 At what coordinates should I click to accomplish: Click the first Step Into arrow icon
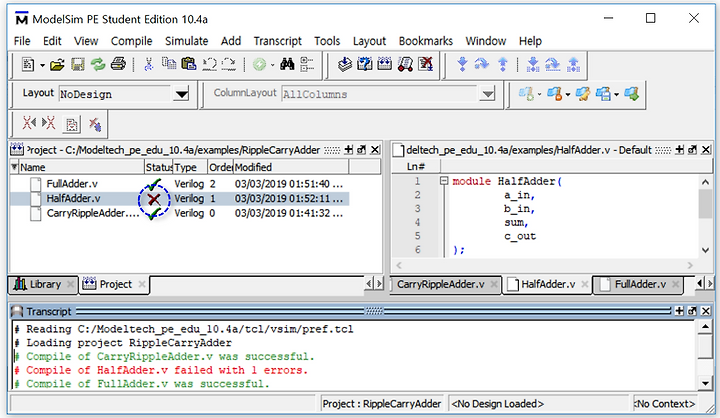coord(462,64)
